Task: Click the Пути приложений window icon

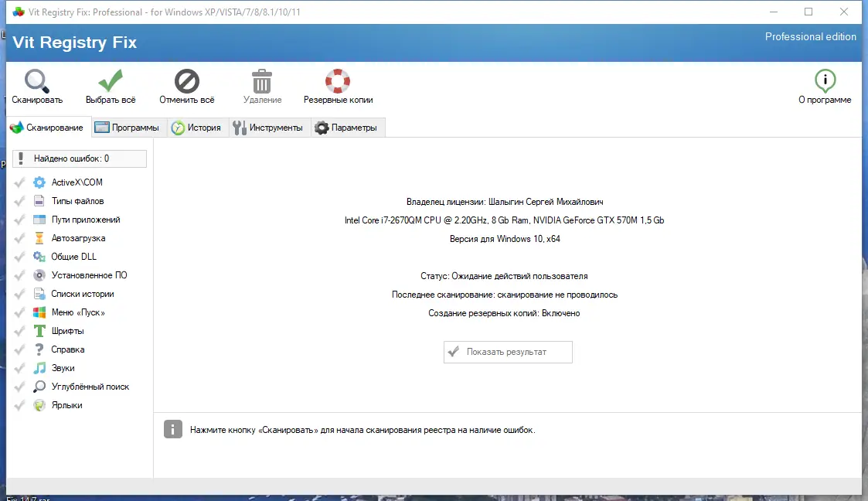Action: tap(39, 220)
